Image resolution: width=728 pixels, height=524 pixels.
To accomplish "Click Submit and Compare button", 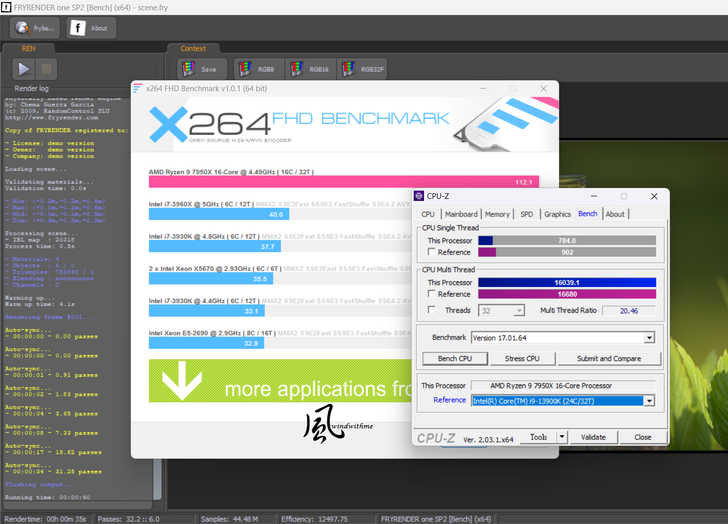I will (609, 358).
